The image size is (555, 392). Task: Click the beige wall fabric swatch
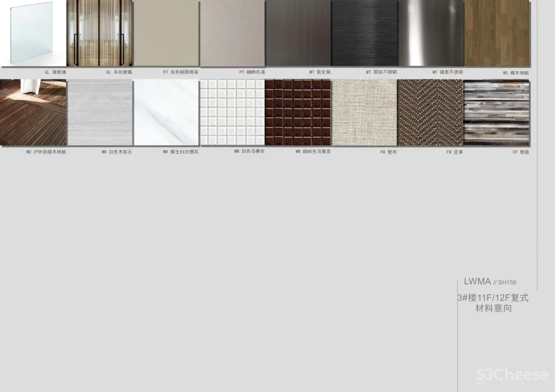click(364, 113)
